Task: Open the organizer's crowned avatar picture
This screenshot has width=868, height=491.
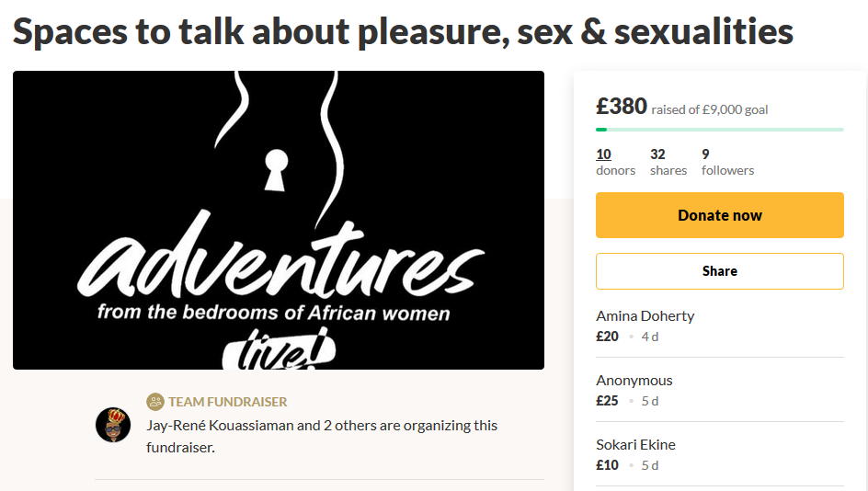Action: [113, 425]
